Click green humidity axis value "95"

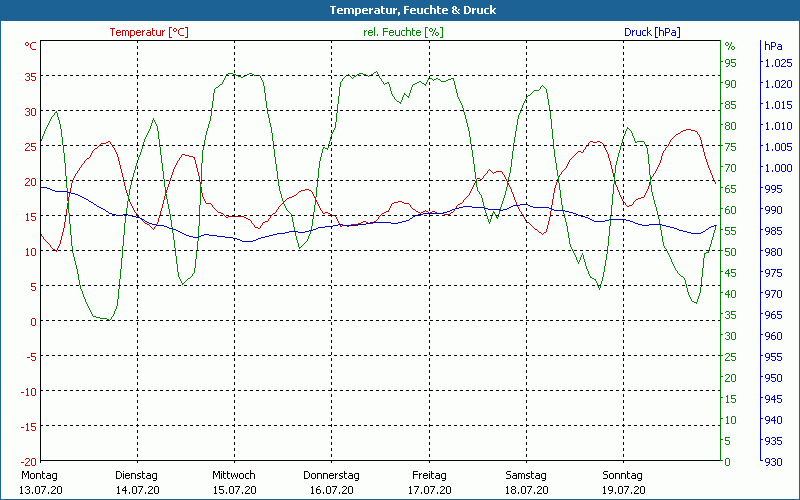tap(731, 63)
